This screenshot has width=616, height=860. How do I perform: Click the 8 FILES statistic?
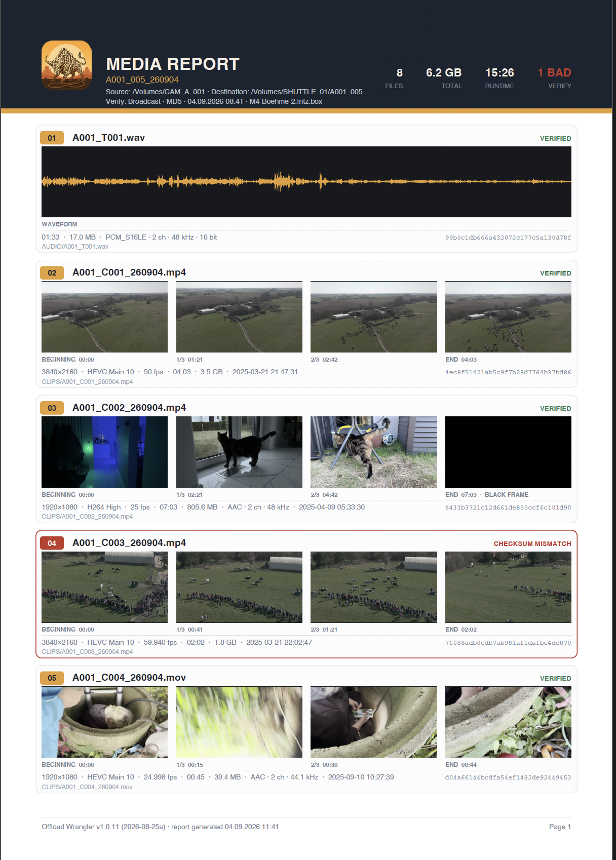(x=394, y=79)
